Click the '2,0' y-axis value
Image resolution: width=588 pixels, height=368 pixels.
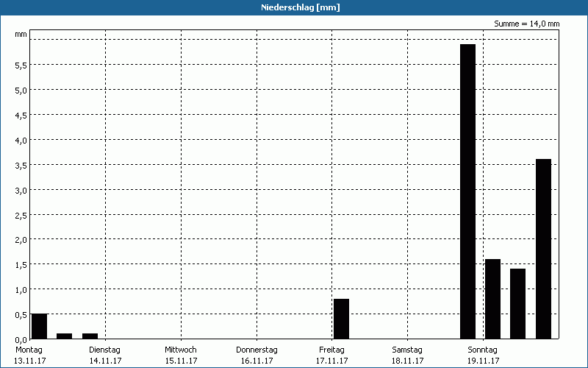click(21, 240)
